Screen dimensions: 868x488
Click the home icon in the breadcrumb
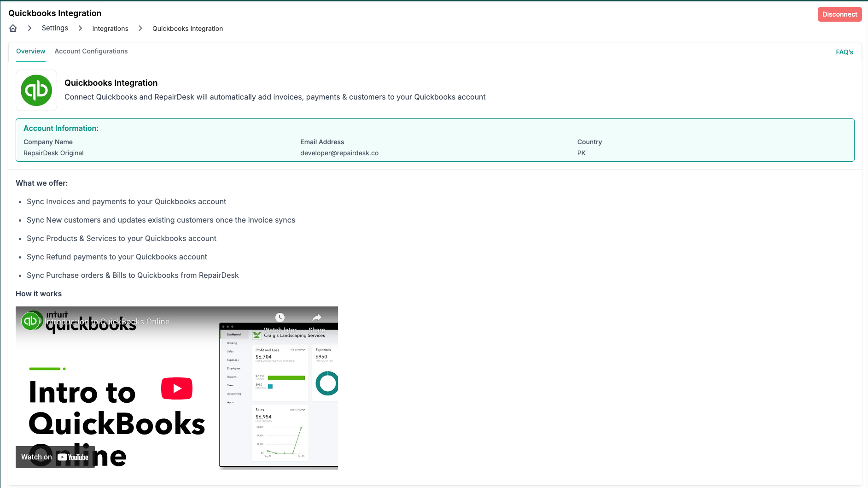pyautogui.click(x=13, y=29)
